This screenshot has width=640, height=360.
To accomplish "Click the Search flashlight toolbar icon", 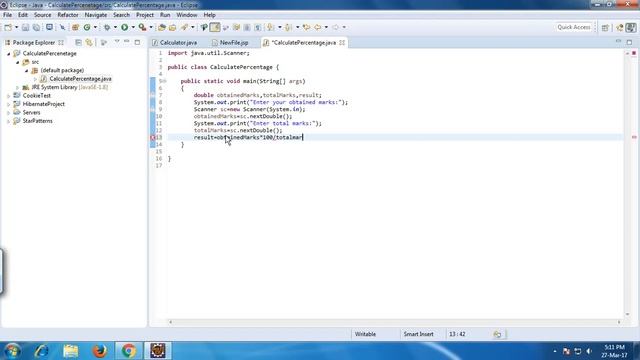I will click(x=184, y=27).
